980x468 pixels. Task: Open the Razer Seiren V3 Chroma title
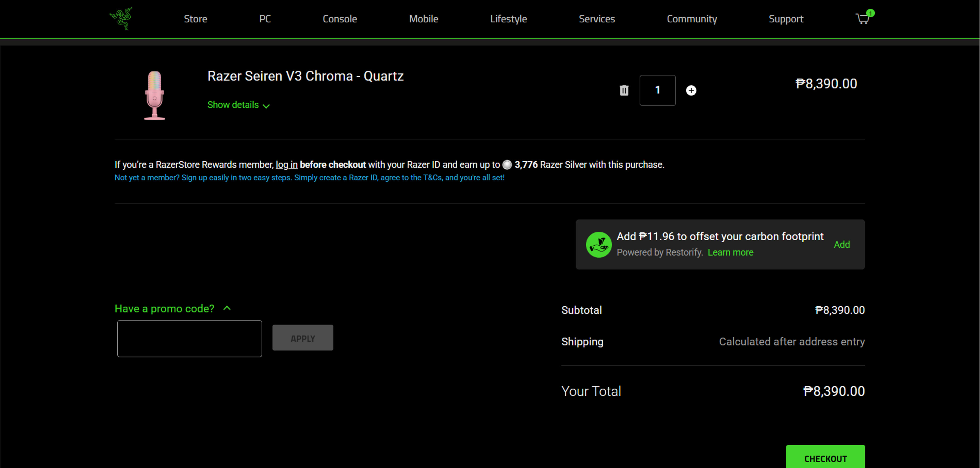click(305, 76)
